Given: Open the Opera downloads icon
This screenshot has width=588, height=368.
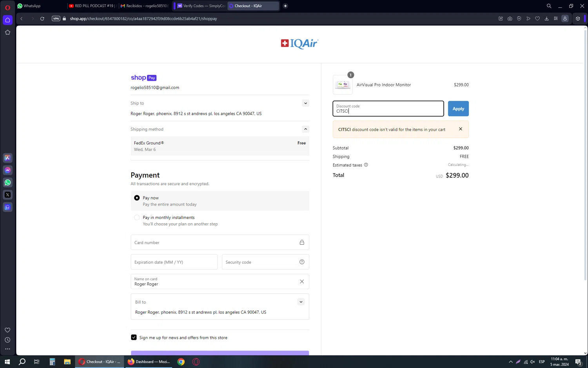Looking at the screenshot, I should point(546,18).
